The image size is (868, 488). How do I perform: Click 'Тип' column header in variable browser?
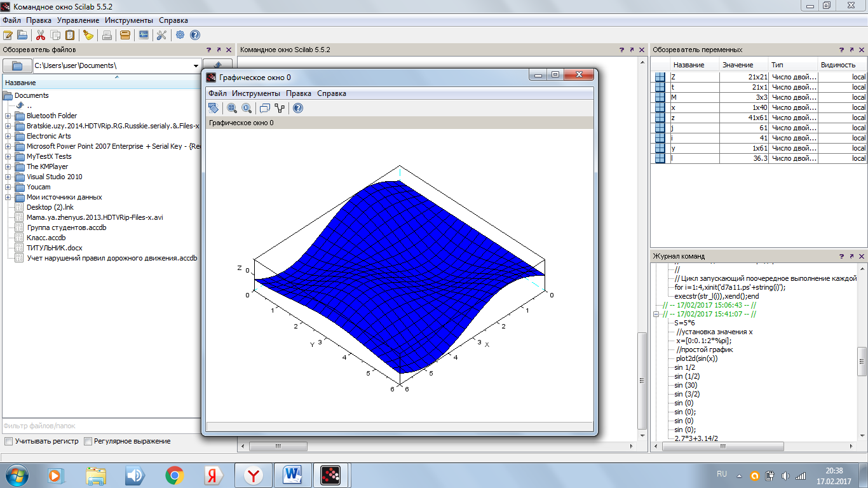click(793, 65)
